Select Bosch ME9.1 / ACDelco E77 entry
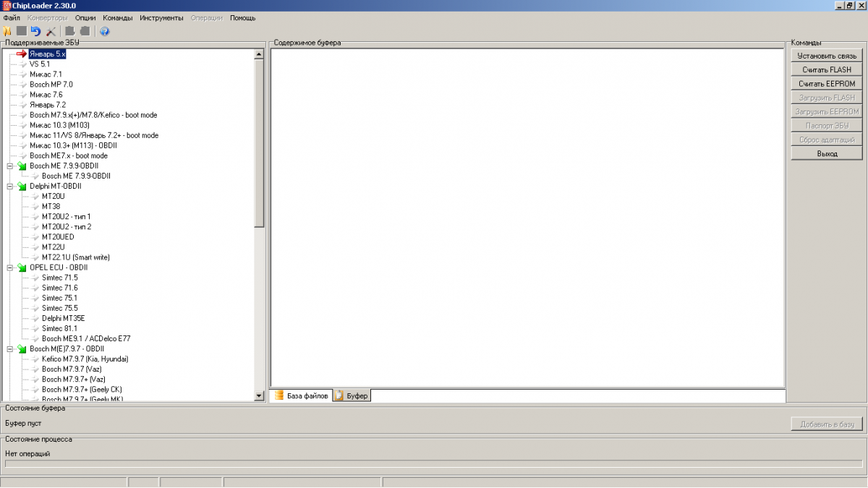The width and height of the screenshot is (868, 488). [86, 338]
